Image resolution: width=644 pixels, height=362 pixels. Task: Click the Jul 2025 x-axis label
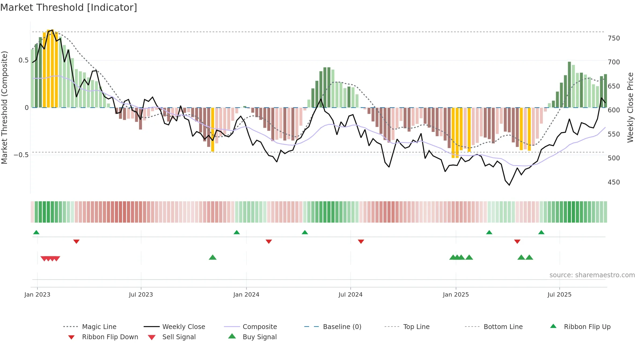tap(559, 294)
